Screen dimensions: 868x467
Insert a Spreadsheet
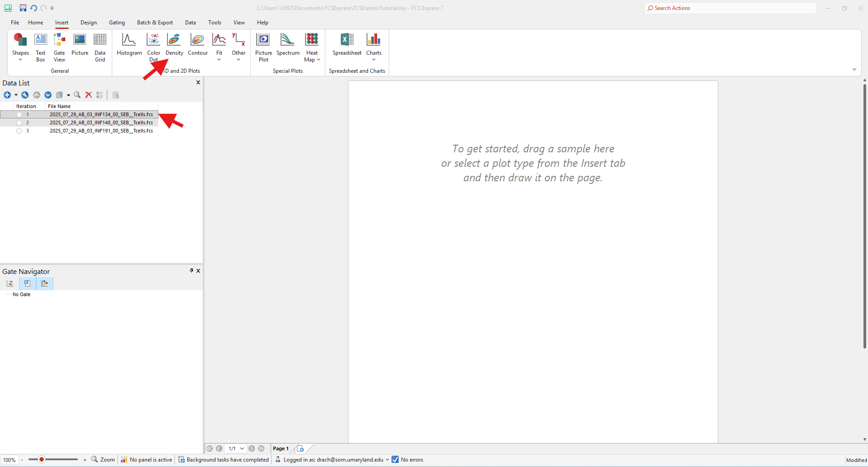click(x=347, y=44)
